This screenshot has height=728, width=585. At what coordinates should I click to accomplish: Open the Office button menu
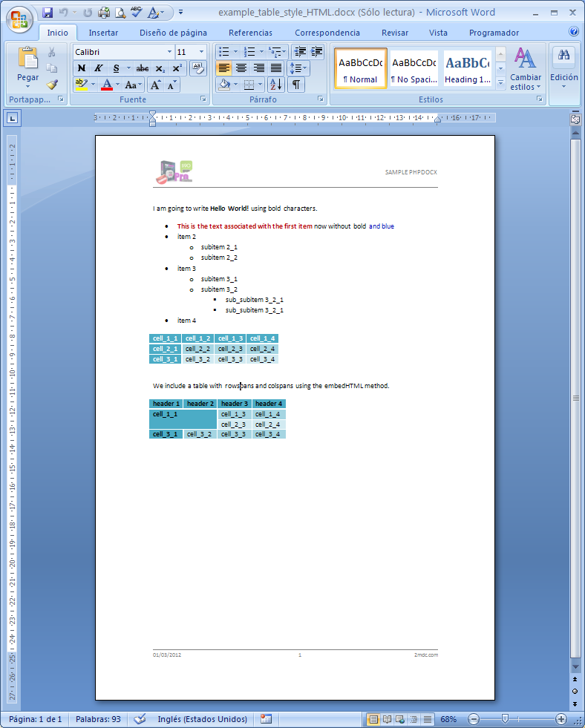[x=19, y=20]
